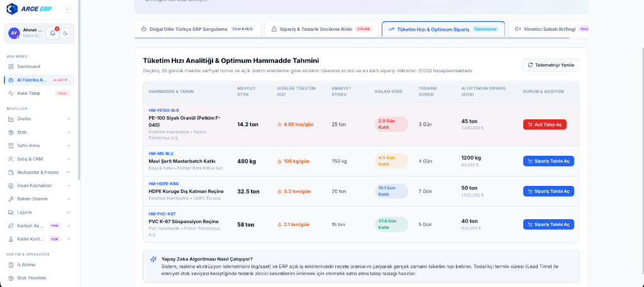
Task: Click the 4.5 Gün Kaldı badge
Action: click(x=391, y=161)
